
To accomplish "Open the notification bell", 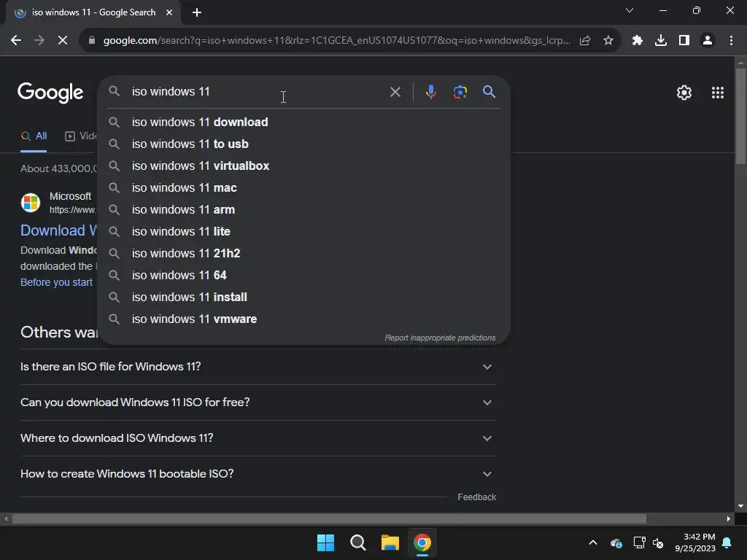I will tap(727, 542).
